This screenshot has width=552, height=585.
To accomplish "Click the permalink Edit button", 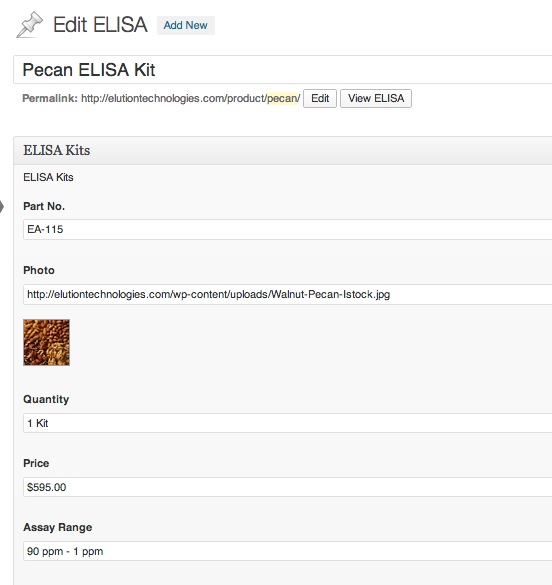I will [x=320, y=98].
